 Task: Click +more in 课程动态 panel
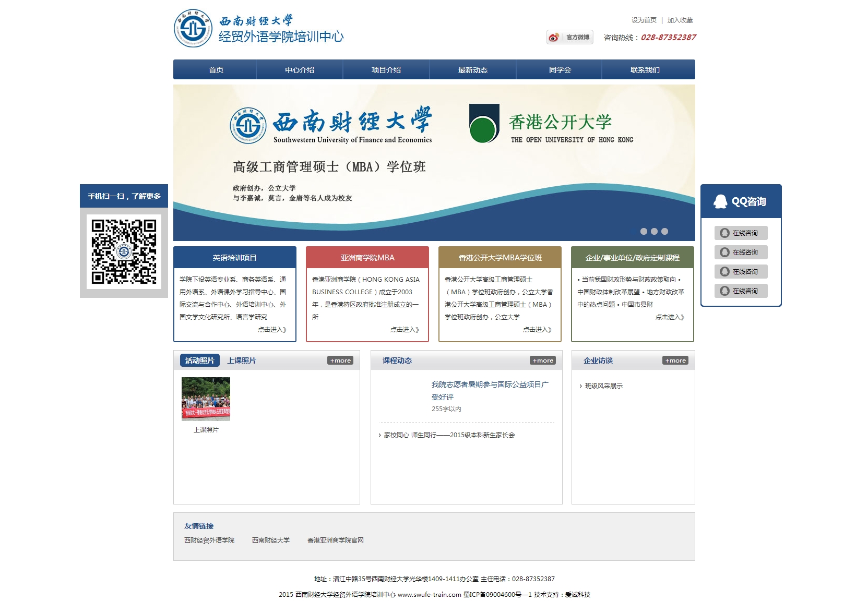543,360
